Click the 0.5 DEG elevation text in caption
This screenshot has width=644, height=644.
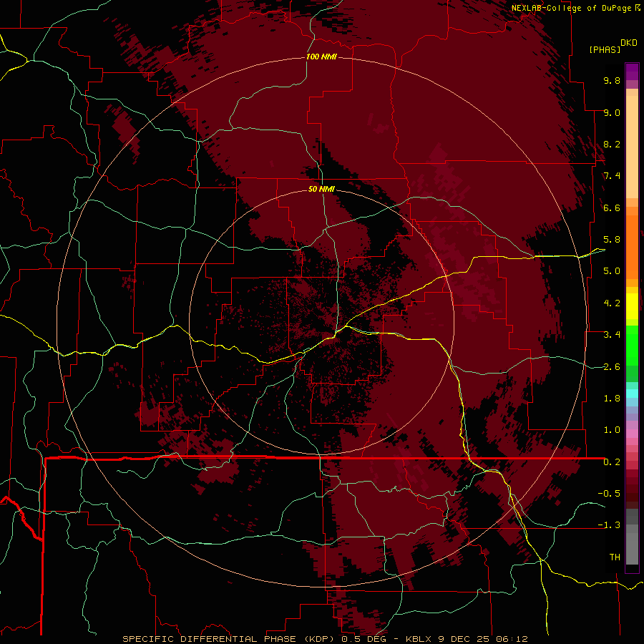(x=365, y=639)
